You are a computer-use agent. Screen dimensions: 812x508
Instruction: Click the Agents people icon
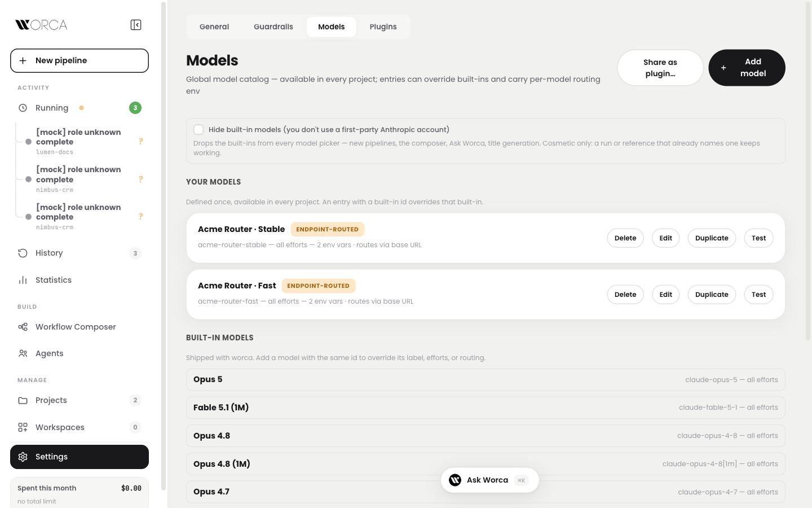point(23,353)
